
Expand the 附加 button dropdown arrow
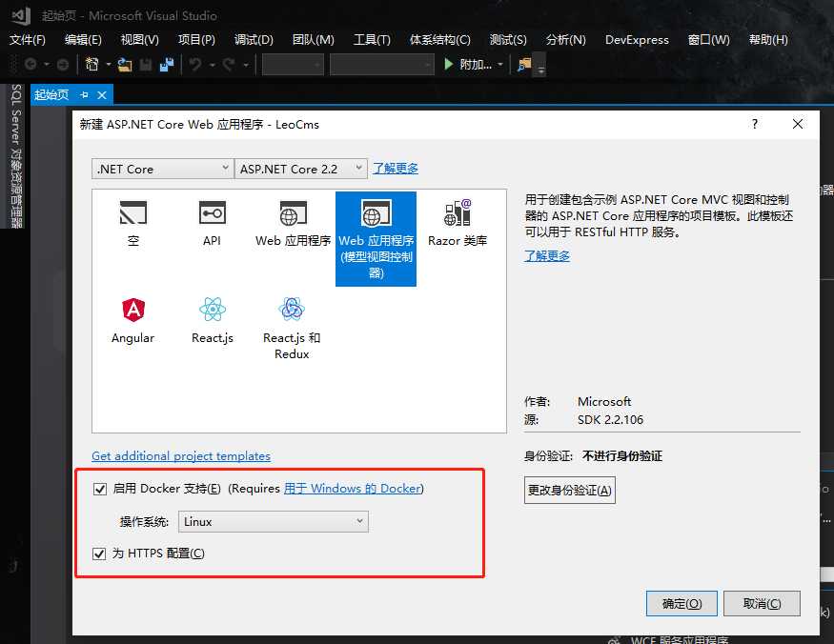[500, 65]
